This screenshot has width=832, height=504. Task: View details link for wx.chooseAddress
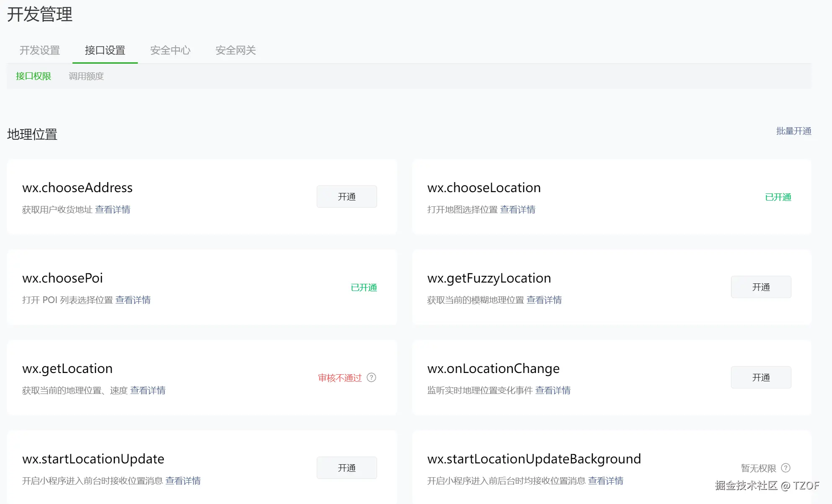113,209
